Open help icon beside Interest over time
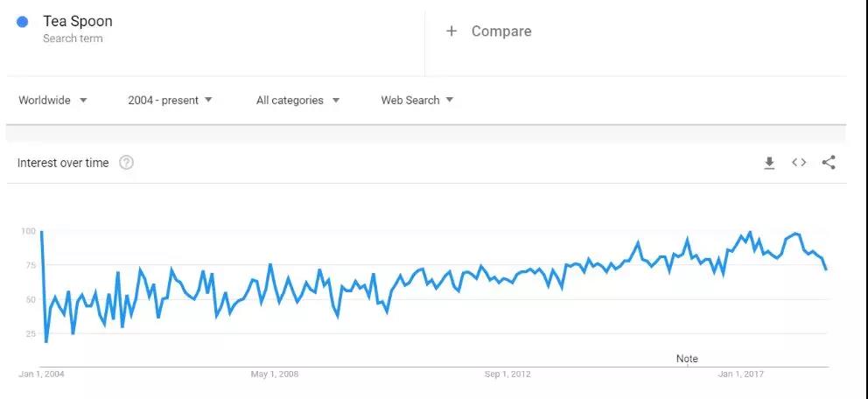868x399 pixels. click(126, 163)
